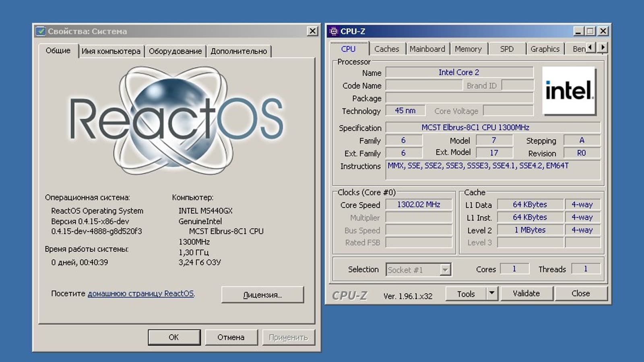Click the System Properties title bar icon

point(40,31)
